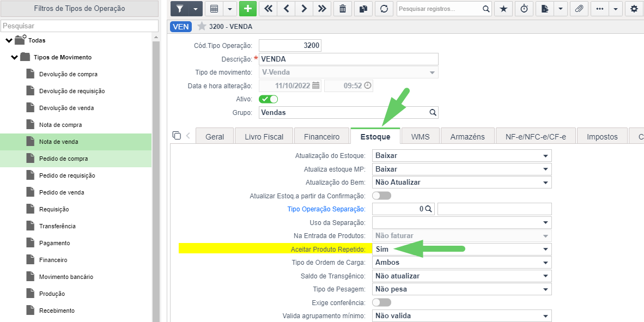Click the filter funnel toolbar button
The width and height of the screenshot is (644, 322).
[x=179, y=9]
